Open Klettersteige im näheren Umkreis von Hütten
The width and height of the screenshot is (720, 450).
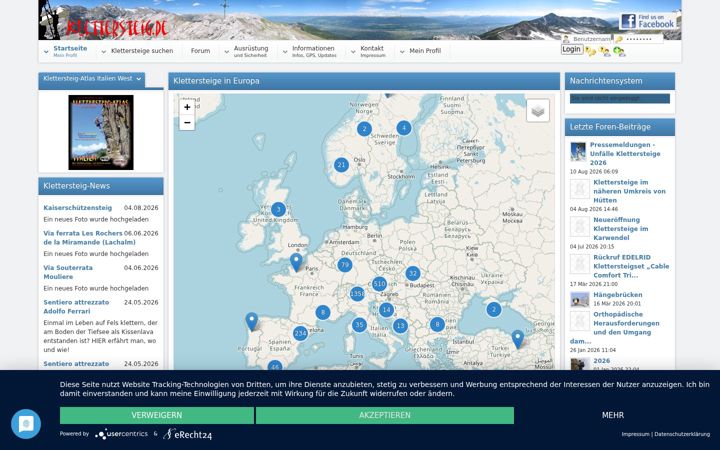click(629, 191)
